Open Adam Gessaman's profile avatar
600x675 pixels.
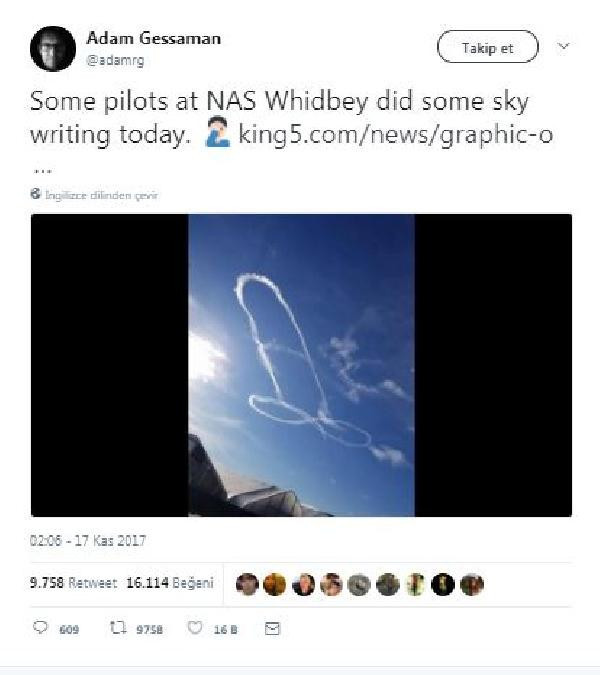point(53,49)
